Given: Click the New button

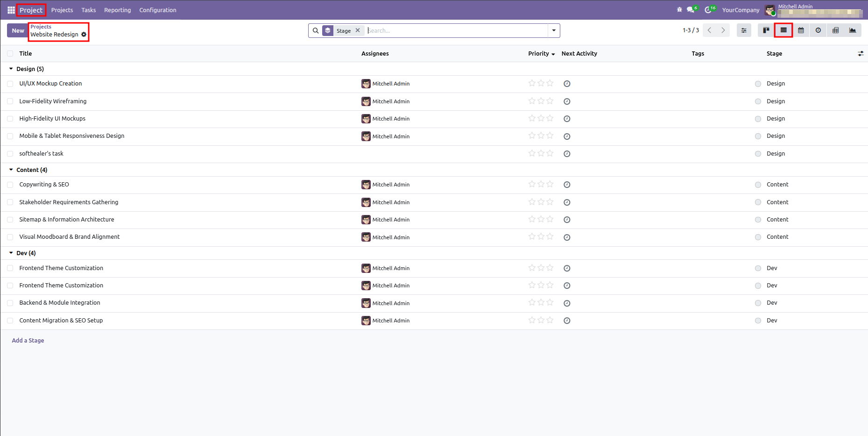Looking at the screenshot, I should 18,30.
